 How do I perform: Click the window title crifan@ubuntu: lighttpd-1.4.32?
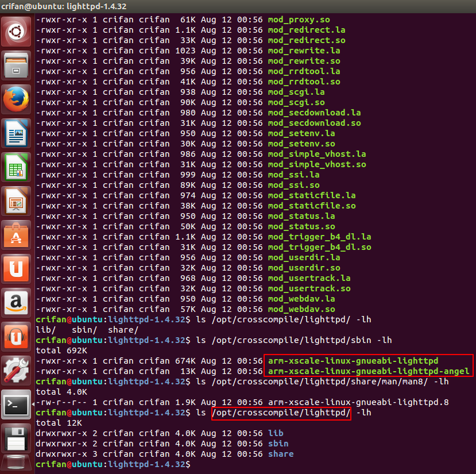(64, 6)
